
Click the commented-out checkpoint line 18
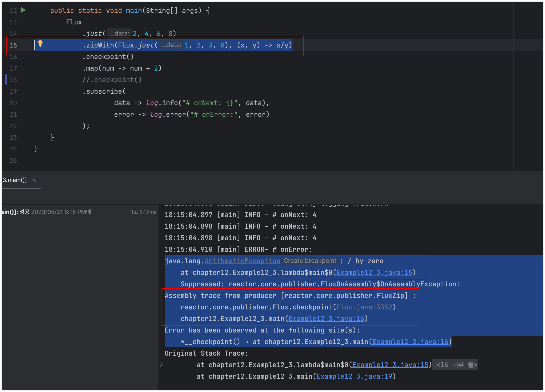pos(112,80)
